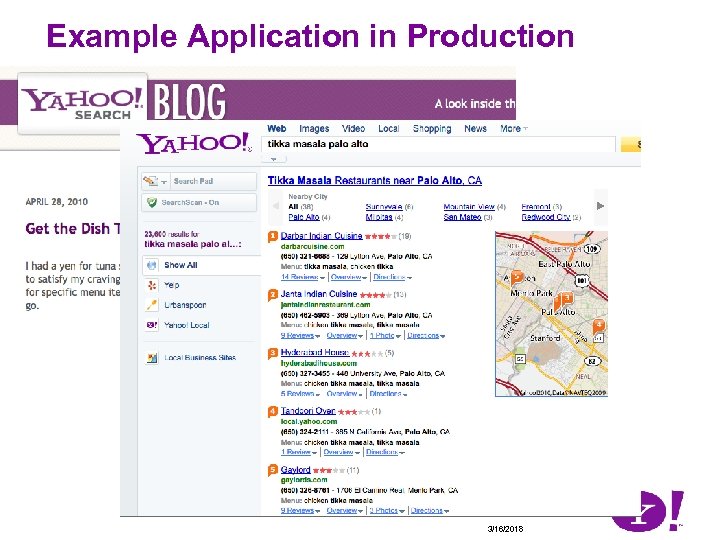Click the orange map pin near Atherton
Image resolution: width=720 pixels, height=540 pixels.
[518, 277]
